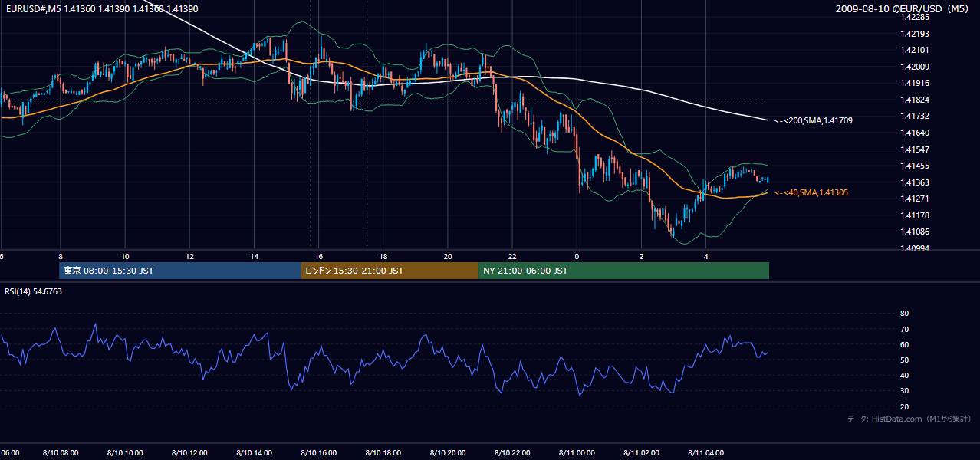Click the 8/10 18:00 bottom time label
This screenshot has width=980, height=460.
coord(383,453)
